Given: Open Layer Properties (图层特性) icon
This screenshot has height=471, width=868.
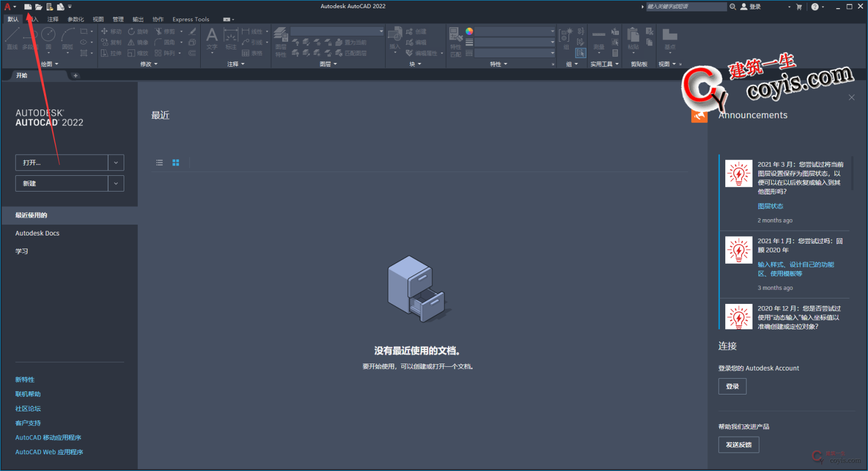Looking at the screenshot, I should pos(280,41).
